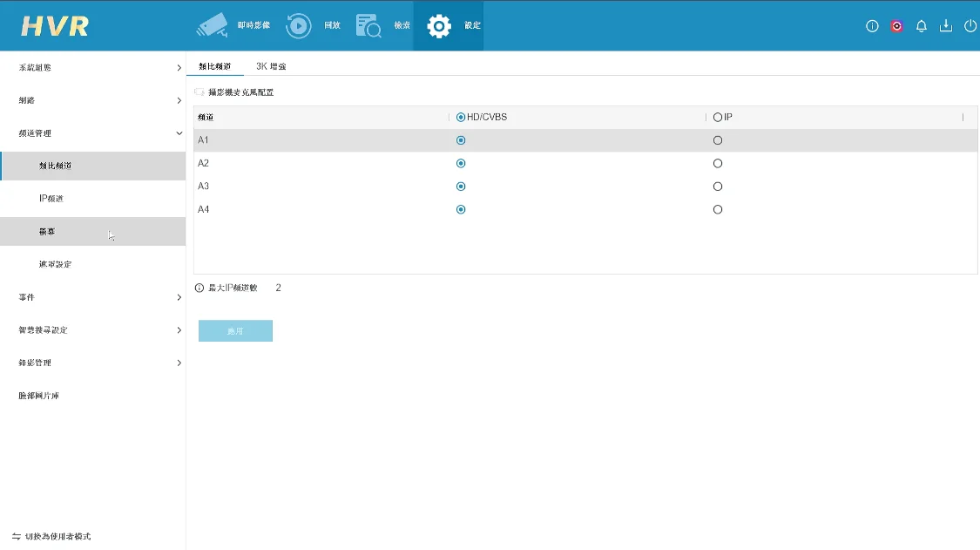Image resolution: width=980 pixels, height=550 pixels.
Task: Click the 應用 apply button
Action: (235, 331)
